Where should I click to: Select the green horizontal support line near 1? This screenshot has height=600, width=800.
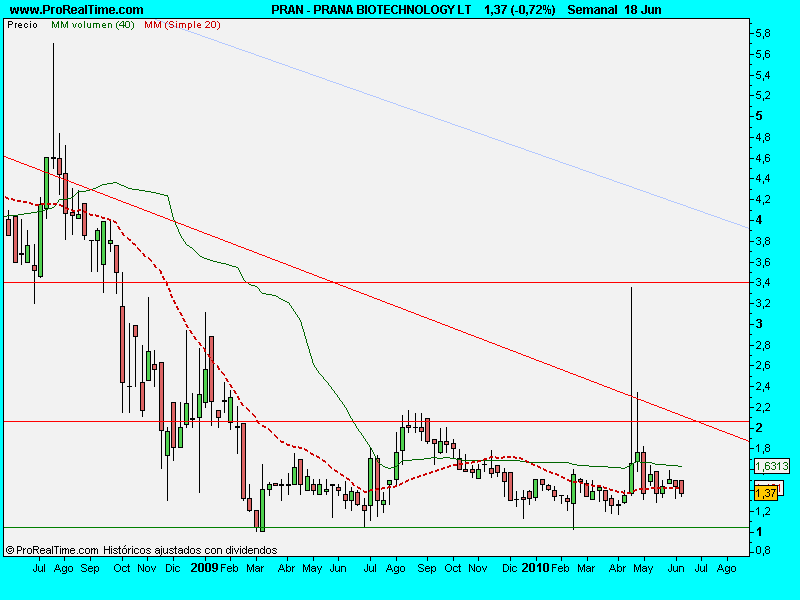pyautogui.click(x=377, y=527)
